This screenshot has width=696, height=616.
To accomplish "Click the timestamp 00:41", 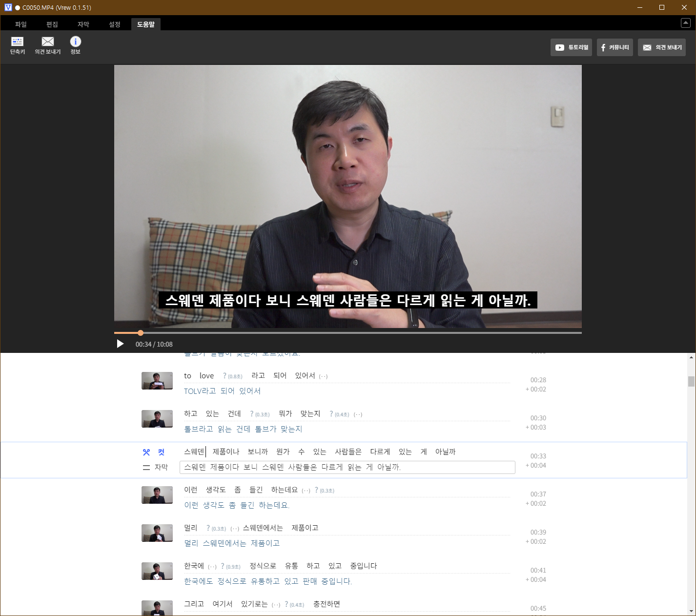I will click(x=538, y=570).
